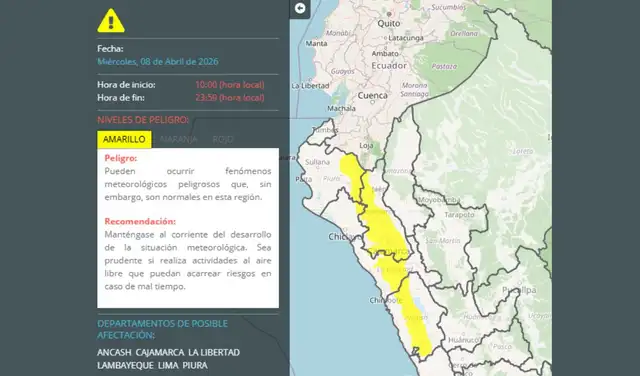640x376 pixels.
Task: Switch to the ROJO danger level tab
Action: [x=223, y=139]
